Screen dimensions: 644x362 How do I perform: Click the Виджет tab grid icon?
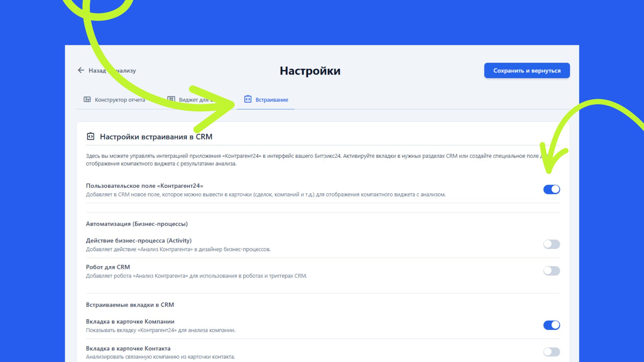tap(171, 99)
